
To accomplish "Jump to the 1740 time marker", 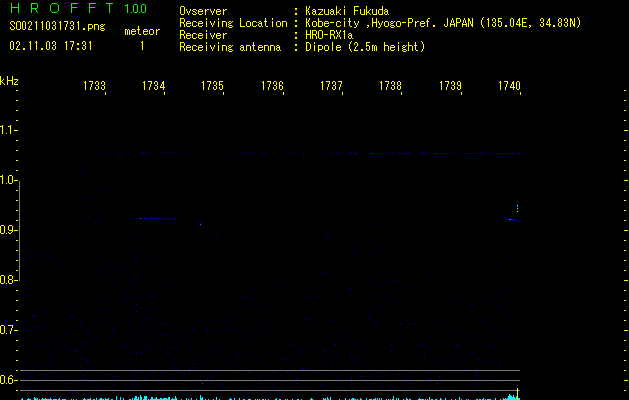I will pos(508,87).
